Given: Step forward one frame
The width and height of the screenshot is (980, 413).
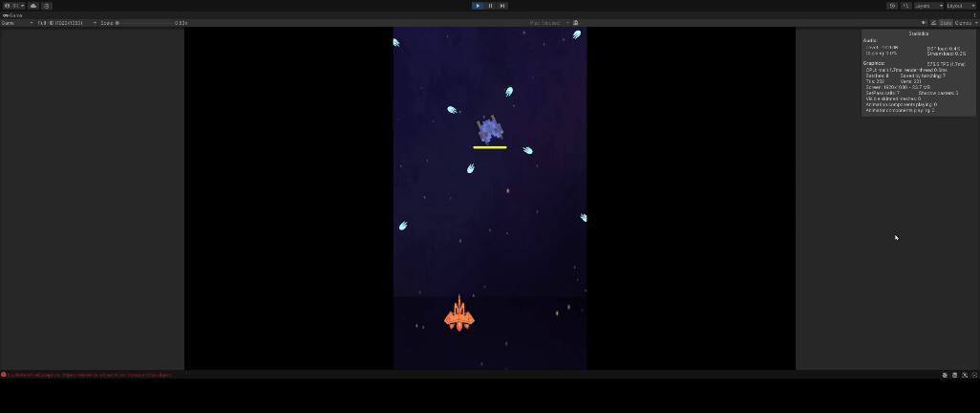Looking at the screenshot, I should (502, 6).
